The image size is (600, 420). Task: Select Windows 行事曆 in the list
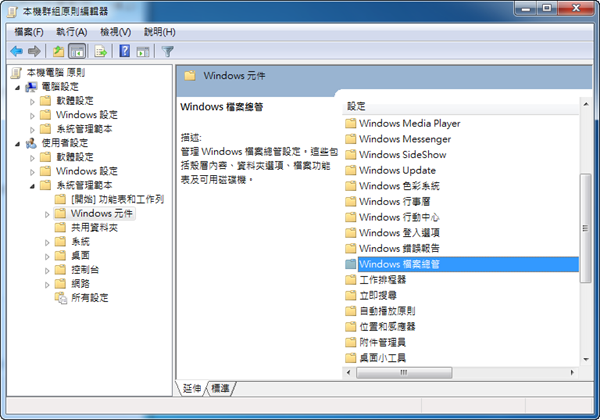coord(395,202)
